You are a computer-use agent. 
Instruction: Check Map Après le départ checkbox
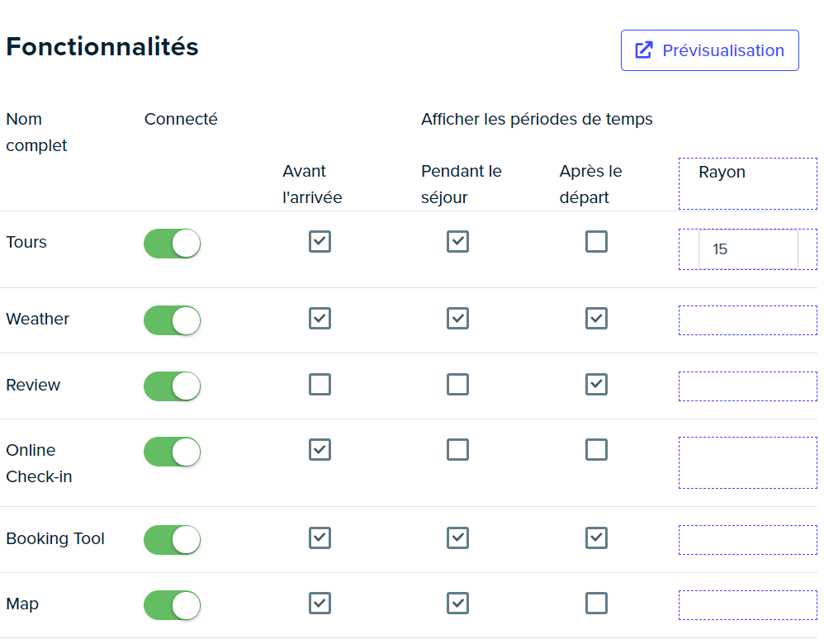pos(596,603)
